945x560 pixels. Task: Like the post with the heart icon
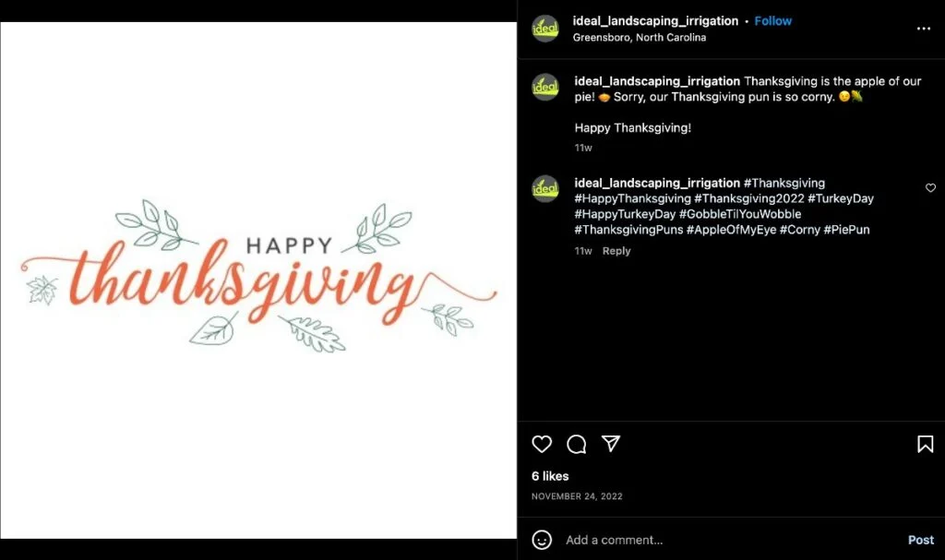[x=541, y=445]
